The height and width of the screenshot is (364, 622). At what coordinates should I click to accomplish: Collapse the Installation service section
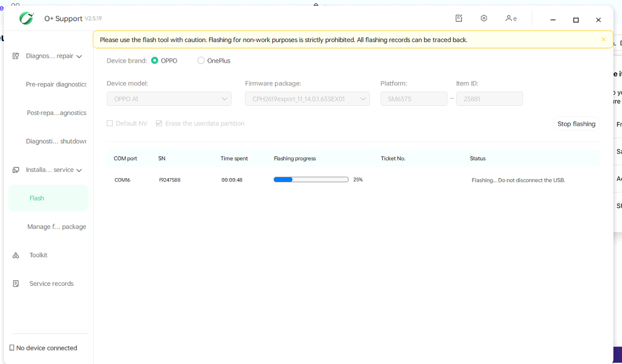tap(79, 170)
